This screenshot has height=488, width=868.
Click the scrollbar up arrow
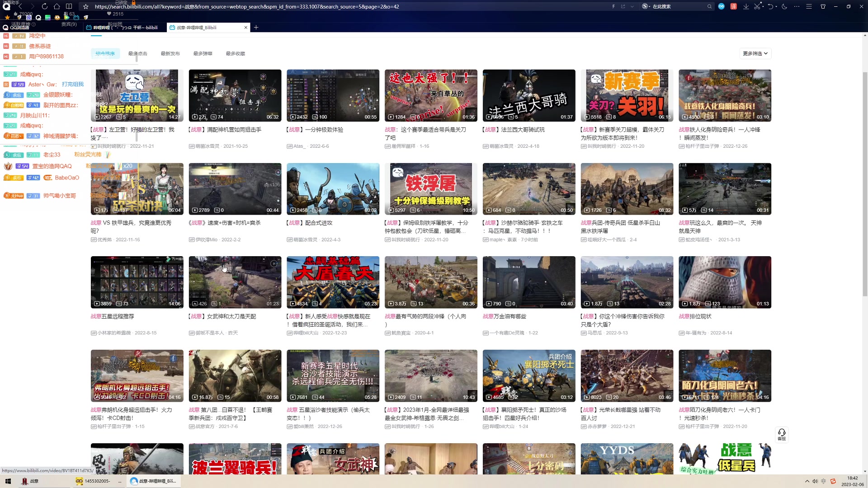tap(865, 35)
